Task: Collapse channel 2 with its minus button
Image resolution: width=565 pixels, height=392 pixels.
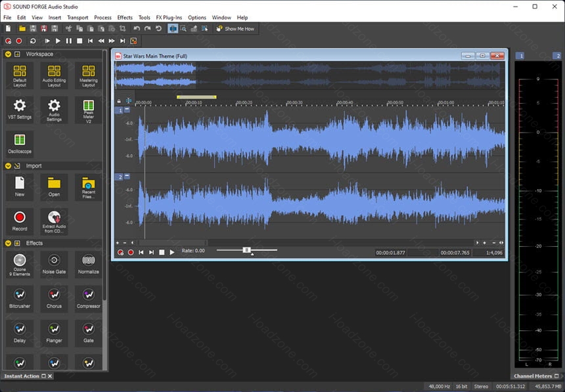Action: pos(127,176)
